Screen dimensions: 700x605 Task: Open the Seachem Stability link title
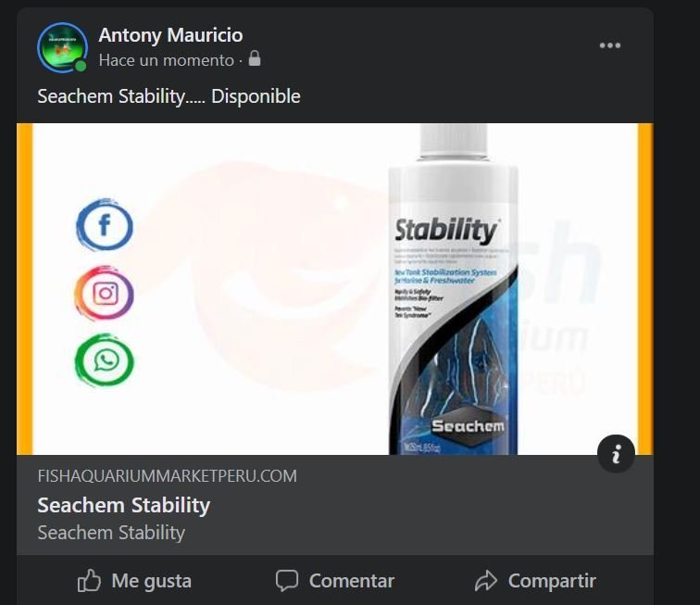(124, 505)
